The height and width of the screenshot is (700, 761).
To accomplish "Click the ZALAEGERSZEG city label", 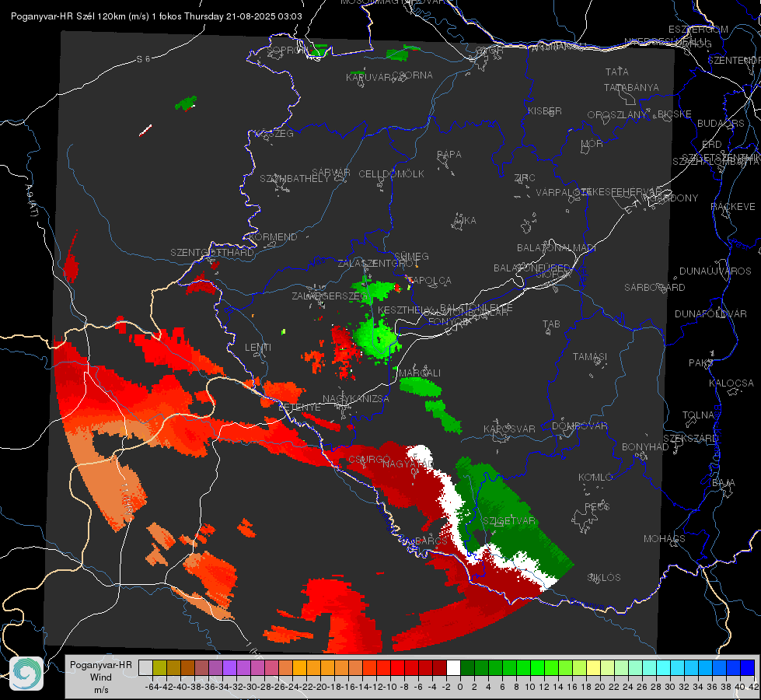I will (329, 296).
